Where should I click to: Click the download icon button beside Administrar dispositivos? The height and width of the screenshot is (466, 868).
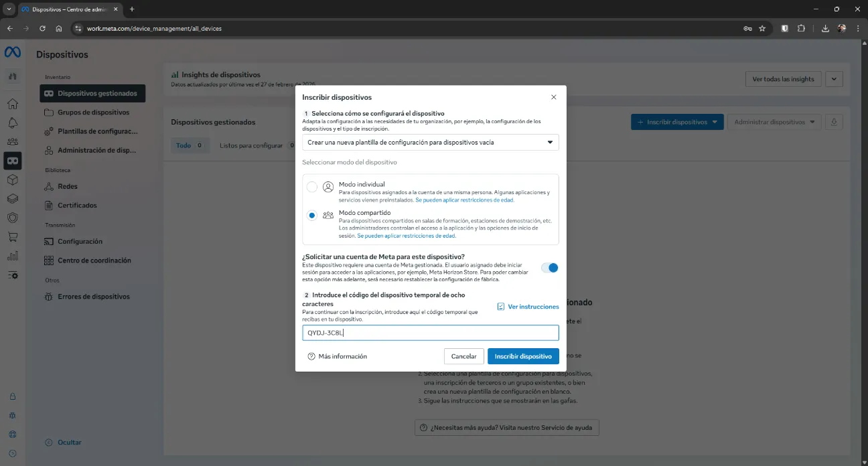834,122
